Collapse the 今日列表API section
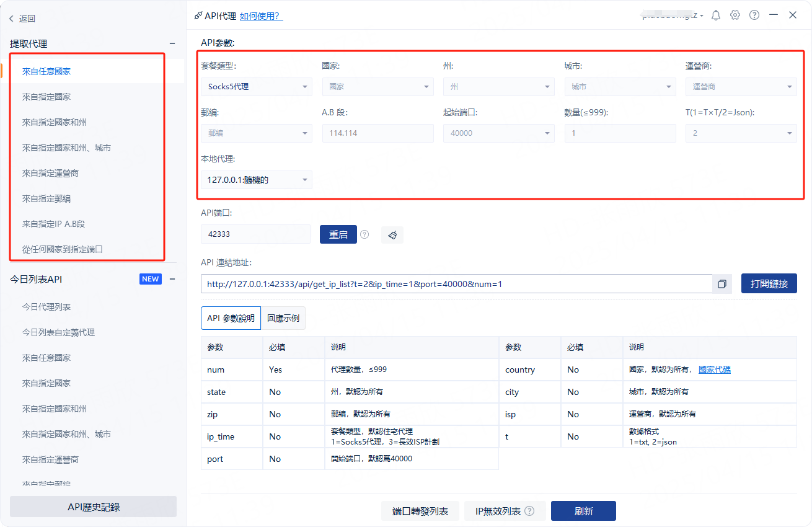812x527 pixels. pyautogui.click(x=172, y=279)
